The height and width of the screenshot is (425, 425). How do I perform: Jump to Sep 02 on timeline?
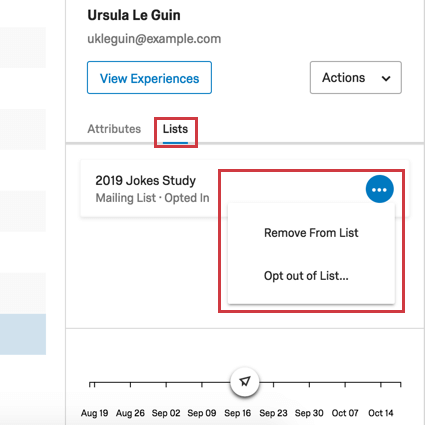pos(166,413)
